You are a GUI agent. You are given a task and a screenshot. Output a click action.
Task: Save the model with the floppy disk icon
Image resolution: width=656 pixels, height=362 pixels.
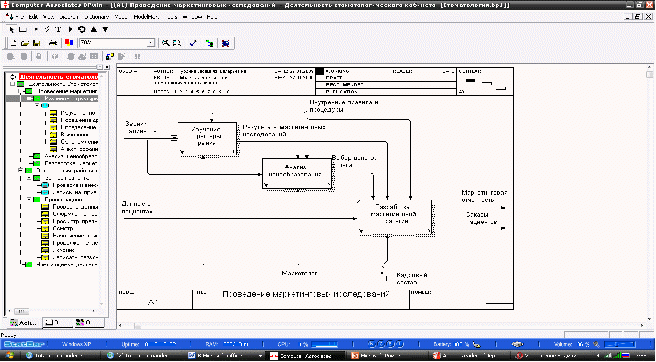pyautogui.click(x=37, y=43)
